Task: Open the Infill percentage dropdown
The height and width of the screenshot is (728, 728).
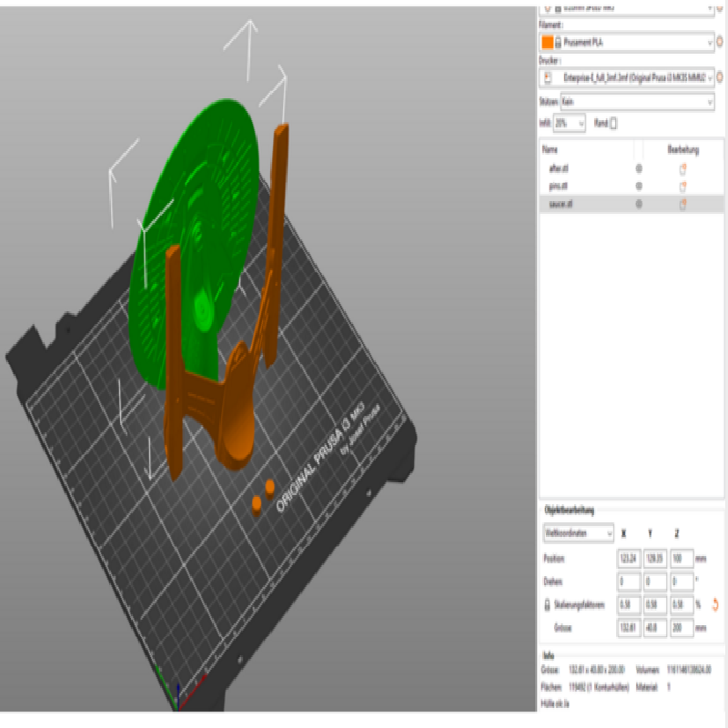Action: [570, 123]
